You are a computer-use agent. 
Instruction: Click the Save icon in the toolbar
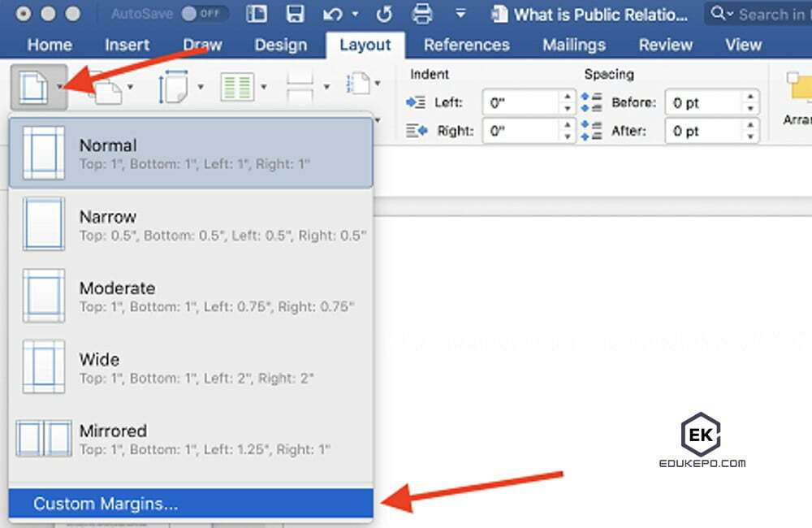click(x=296, y=13)
